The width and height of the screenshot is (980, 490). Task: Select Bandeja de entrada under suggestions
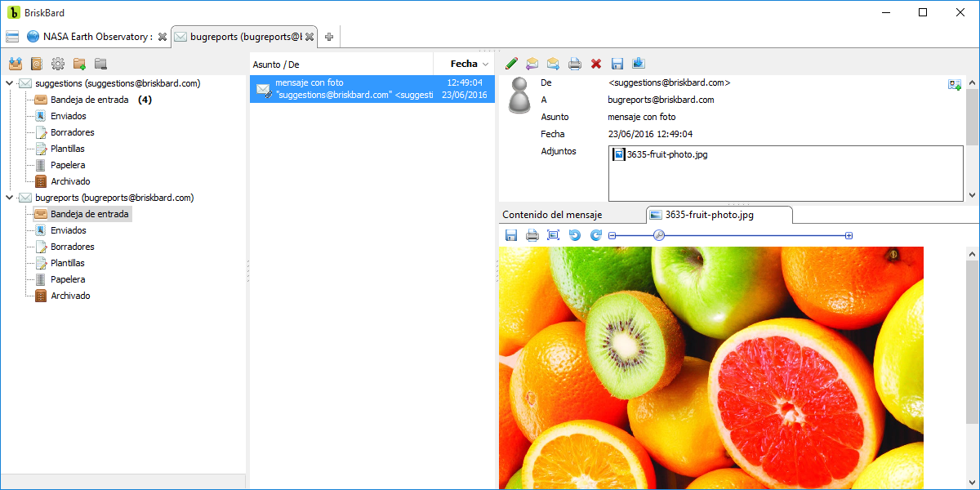[x=89, y=100]
